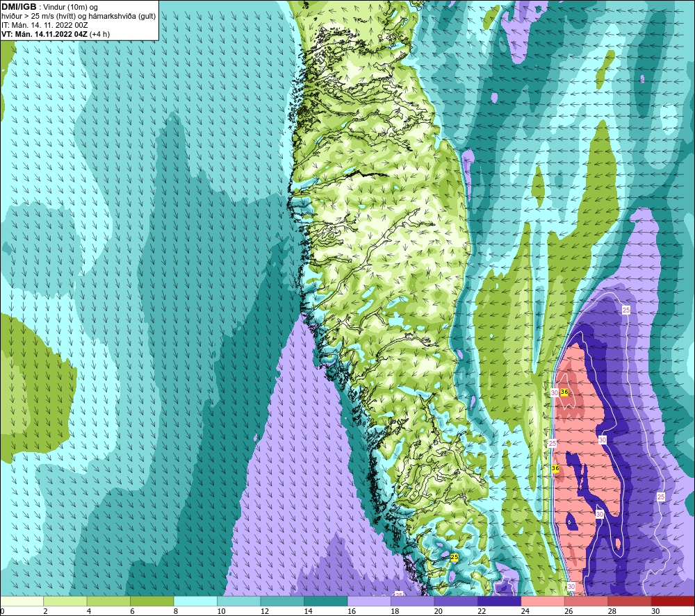Click the 'DMI/IGB : Vindur (10m) og' title line
This screenshot has width=695, height=616.
pos(50,7)
